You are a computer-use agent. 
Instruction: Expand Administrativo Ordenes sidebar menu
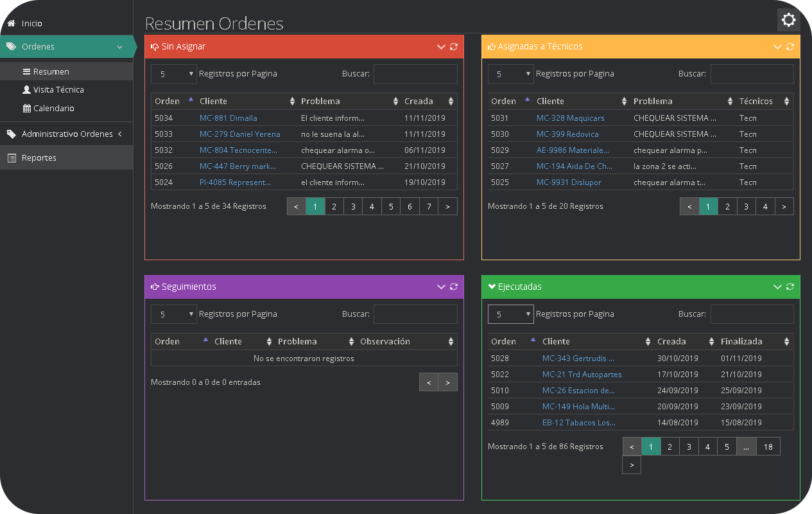click(67, 134)
